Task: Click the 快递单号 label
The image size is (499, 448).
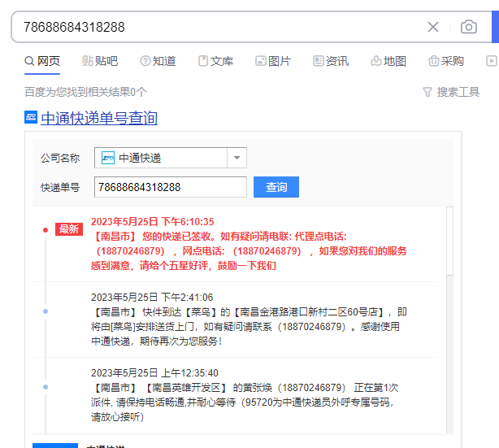Action: pyautogui.click(x=60, y=188)
